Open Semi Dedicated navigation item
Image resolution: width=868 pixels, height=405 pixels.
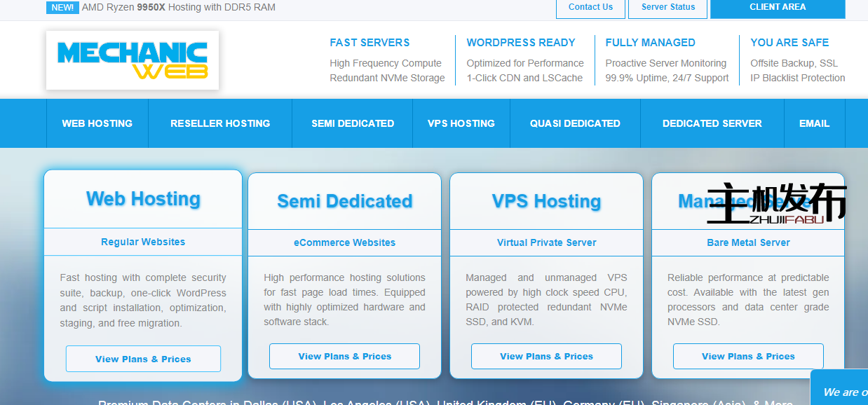point(353,123)
